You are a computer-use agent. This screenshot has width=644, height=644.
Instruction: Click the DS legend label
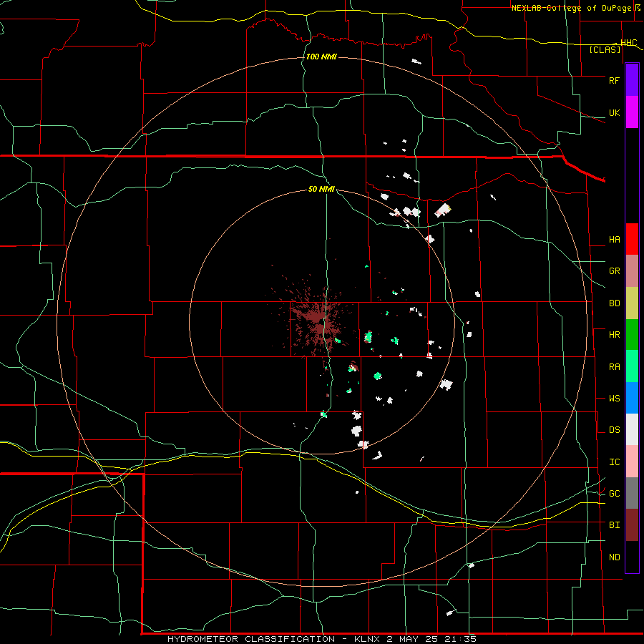point(614,429)
